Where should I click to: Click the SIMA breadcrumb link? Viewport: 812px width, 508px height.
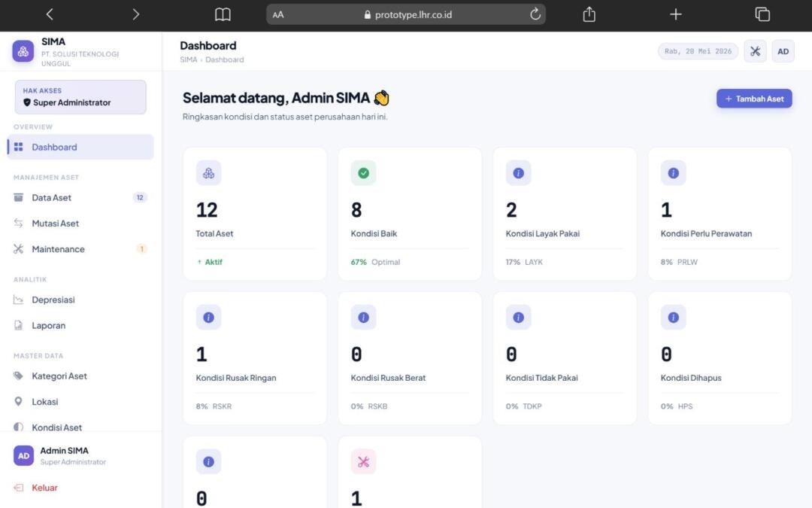(189, 59)
